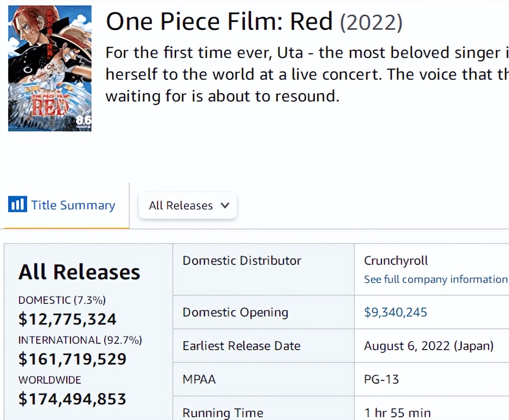
Task: Click the chevron arrow in All Releases dropdown
Action: [x=225, y=205]
